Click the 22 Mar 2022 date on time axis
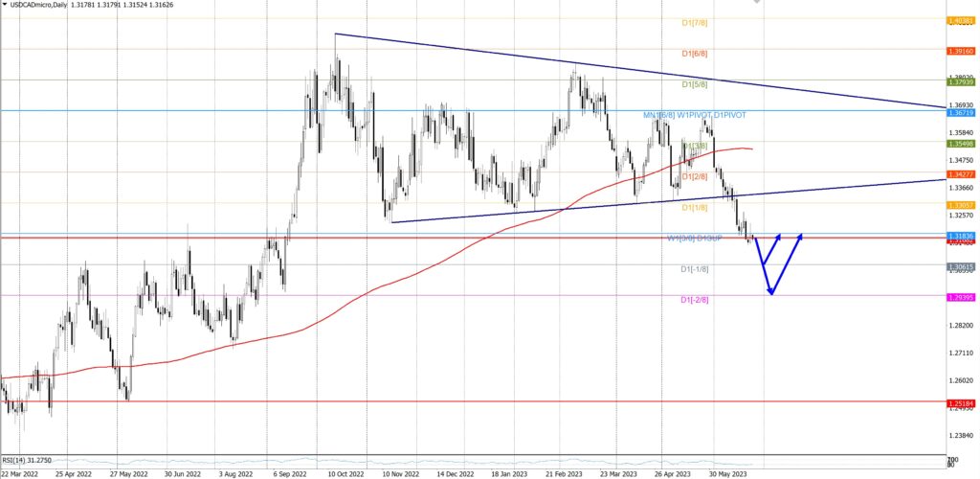 (21, 473)
